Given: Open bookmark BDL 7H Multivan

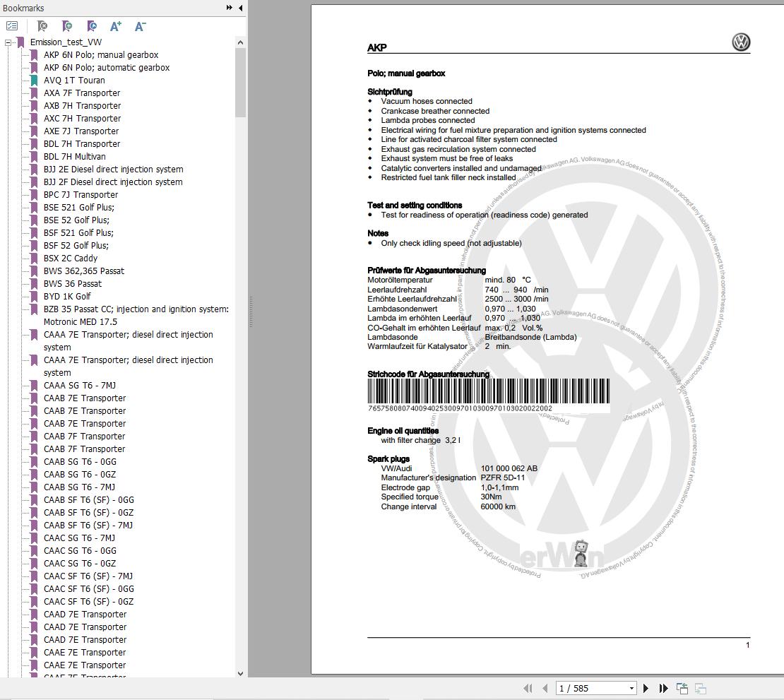Looking at the screenshot, I should coord(74,157).
